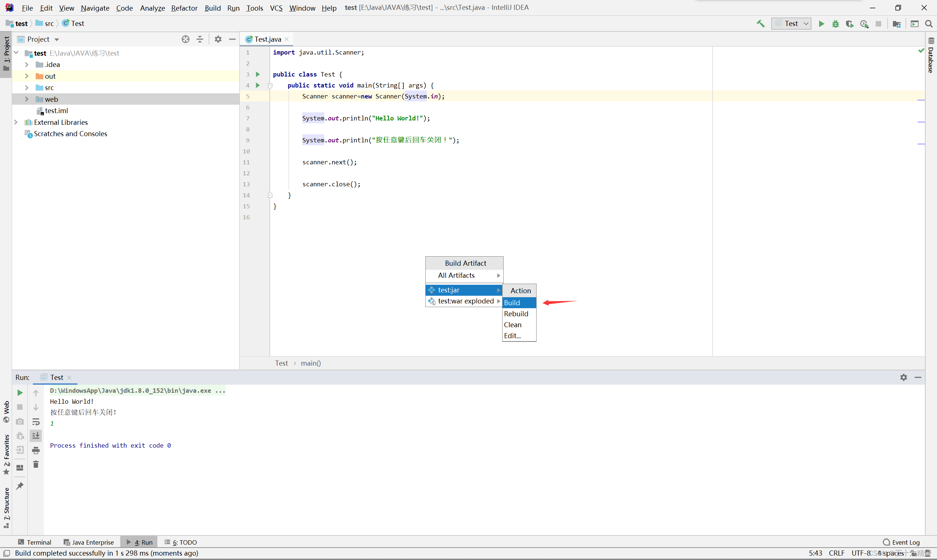Expand the out folder
937x560 pixels.
click(27, 76)
